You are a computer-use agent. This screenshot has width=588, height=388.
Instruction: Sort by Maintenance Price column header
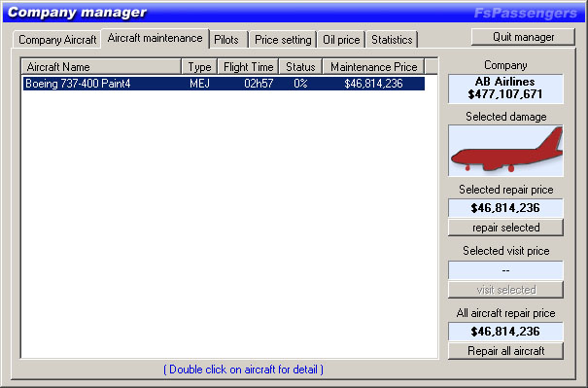point(373,67)
